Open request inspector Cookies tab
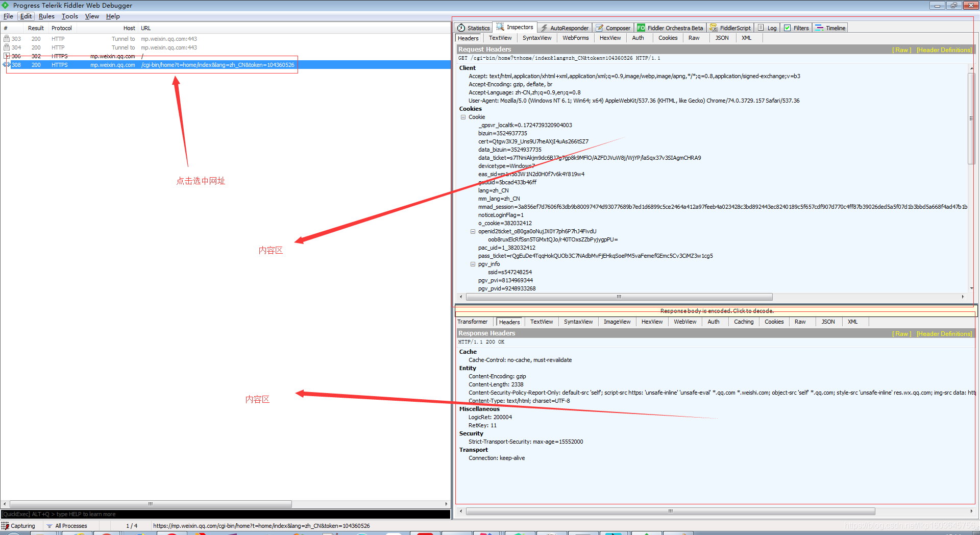The height and width of the screenshot is (535, 980). pos(668,38)
